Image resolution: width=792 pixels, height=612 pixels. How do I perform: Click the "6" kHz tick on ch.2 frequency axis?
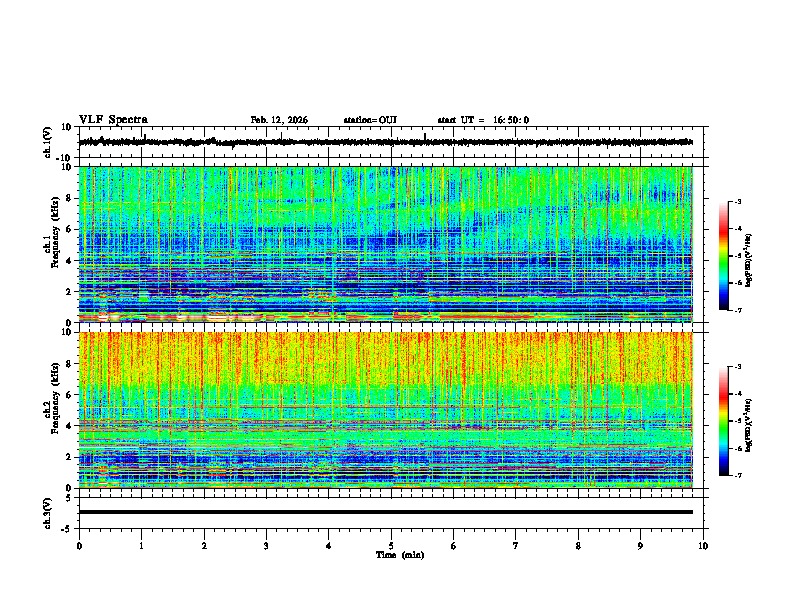[70, 395]
